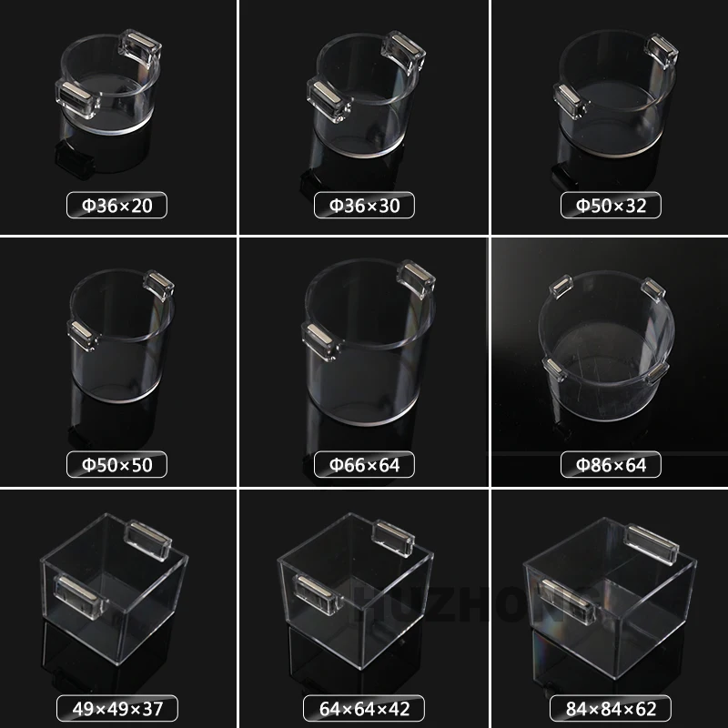
Task: Click the 84×84×62 size label
Action: click(x=611, y=709)
